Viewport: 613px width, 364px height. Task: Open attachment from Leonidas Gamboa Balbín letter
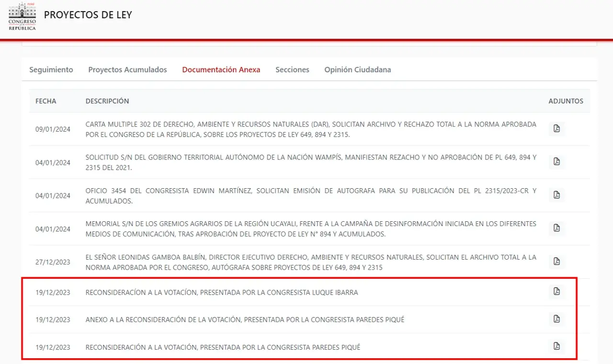click(x=556, y=262)
